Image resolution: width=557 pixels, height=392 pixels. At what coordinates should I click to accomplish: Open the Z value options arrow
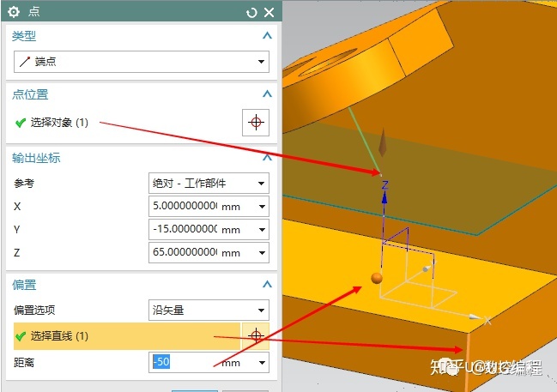tap(262, 253)
